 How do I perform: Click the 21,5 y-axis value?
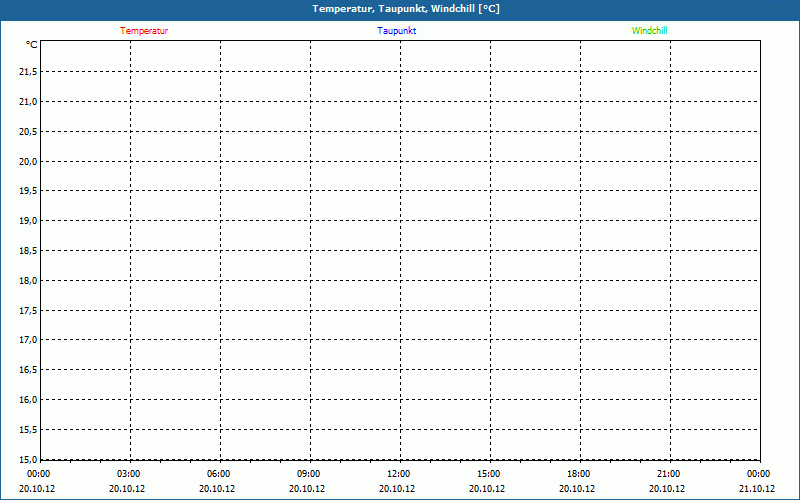28,72
